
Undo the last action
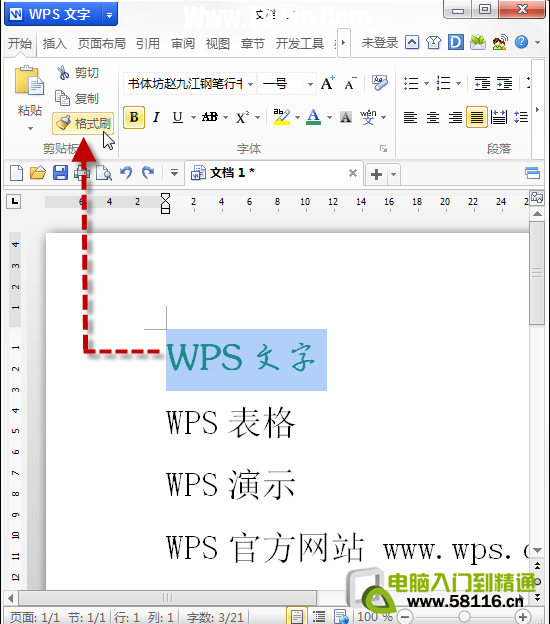click(x=126, y=173)
